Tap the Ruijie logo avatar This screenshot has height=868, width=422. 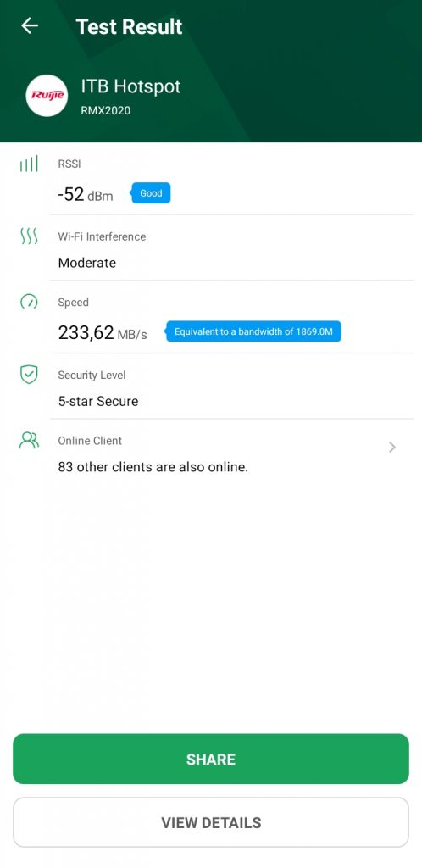tap(47, 96)
